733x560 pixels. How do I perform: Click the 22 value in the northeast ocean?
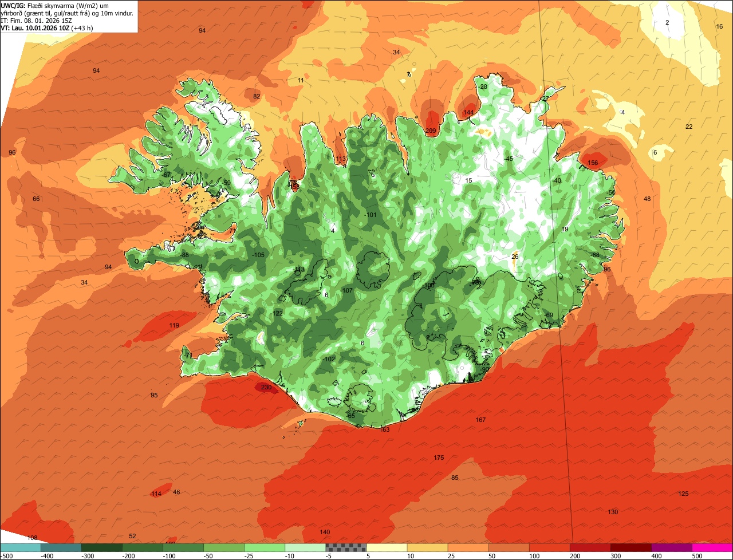pos(689,127)
